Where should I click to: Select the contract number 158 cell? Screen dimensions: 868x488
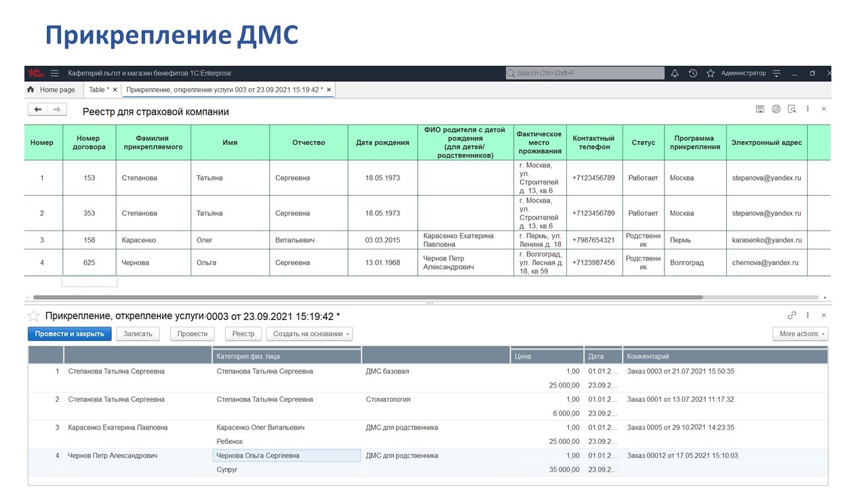tap(89, 240)
